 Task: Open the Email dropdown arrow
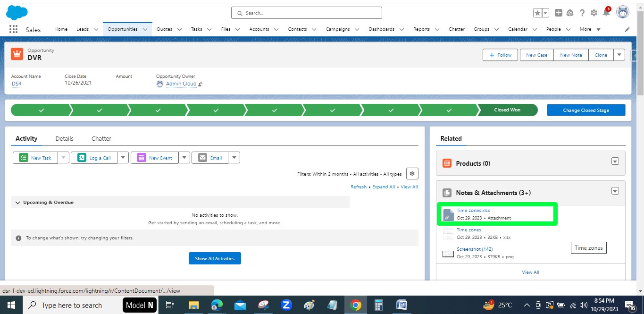pyautogui.click(x=234, y=158)
